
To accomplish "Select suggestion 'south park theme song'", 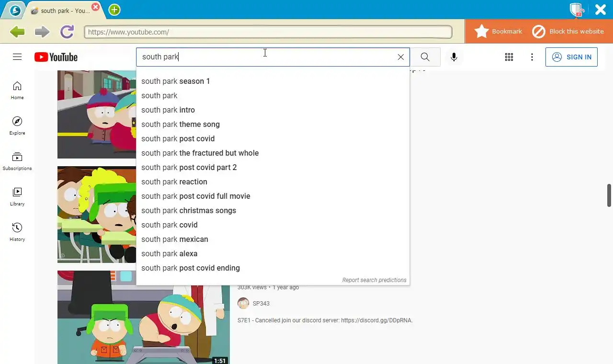I will [273, 125].
